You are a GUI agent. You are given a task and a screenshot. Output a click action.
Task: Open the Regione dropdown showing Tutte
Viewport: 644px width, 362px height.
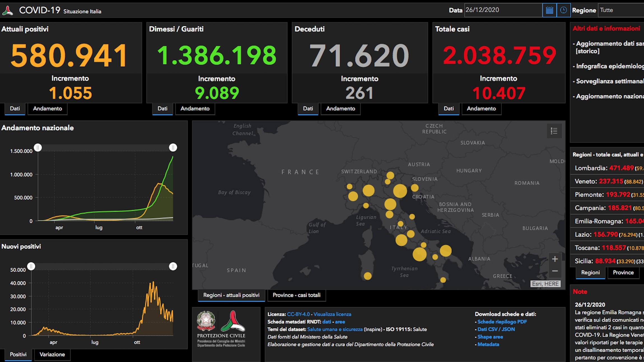coord(621,10)
